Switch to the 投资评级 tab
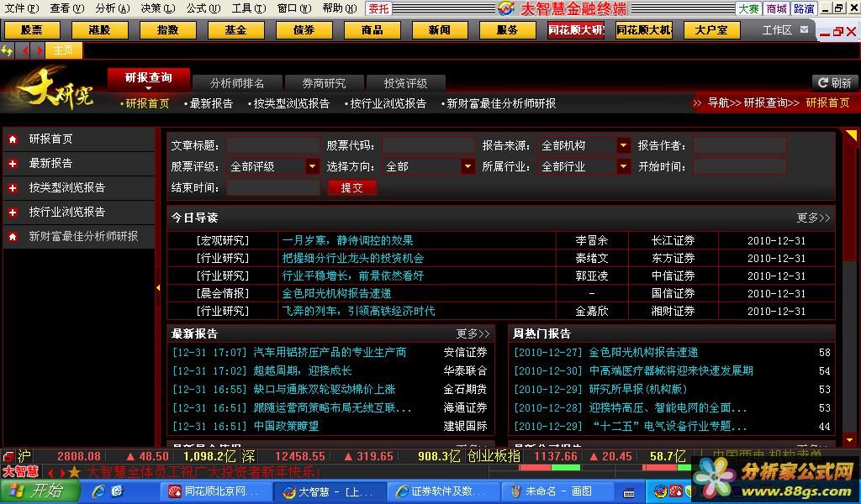 click(405, 83)
